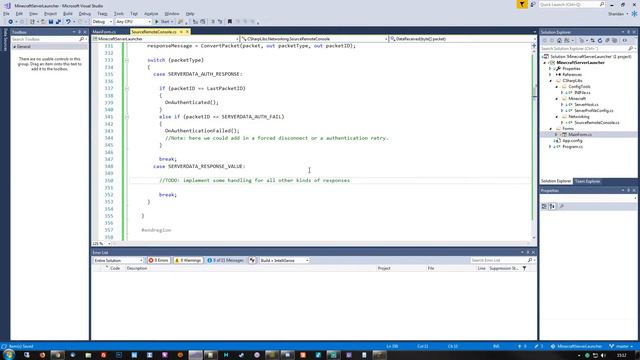Open the DataReceived member navigation dropdown
Screen dimensions: 640x360
[462, 39]
